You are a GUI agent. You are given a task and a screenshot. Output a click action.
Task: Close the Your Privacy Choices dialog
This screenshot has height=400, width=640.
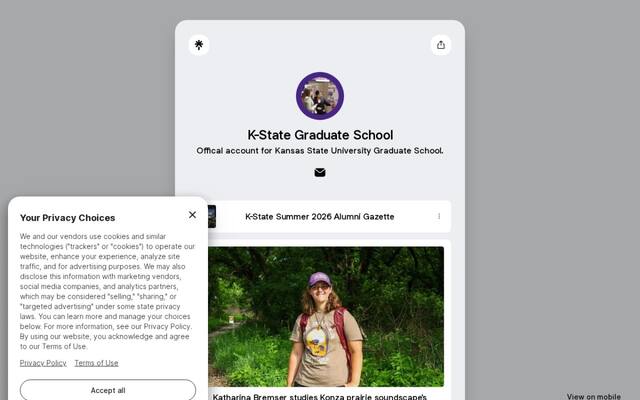pyautogui.click(x=192, y=215)
